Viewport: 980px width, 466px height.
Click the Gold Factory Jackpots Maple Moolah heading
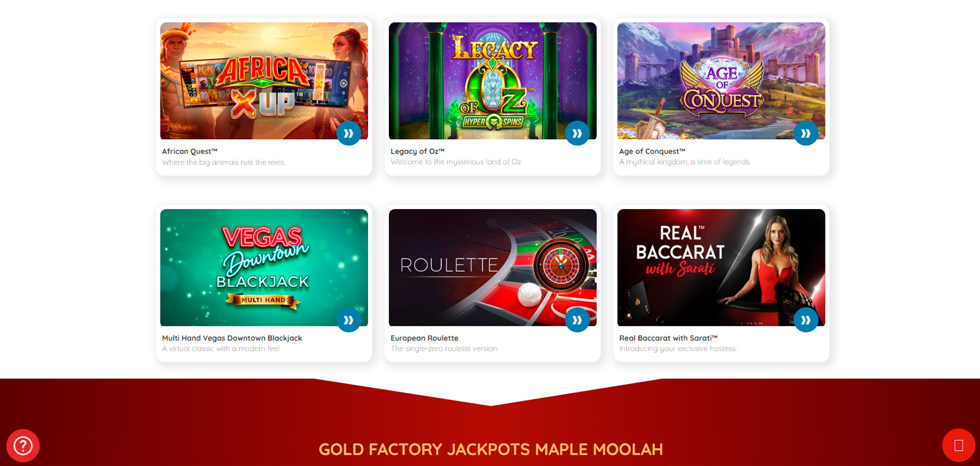pos(491,449)
